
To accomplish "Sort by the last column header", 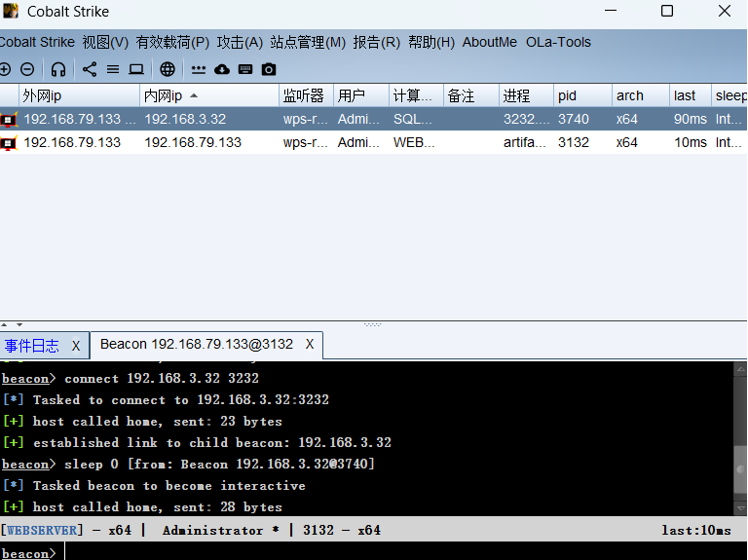I will pyautogui.click(x=691, y=95).
